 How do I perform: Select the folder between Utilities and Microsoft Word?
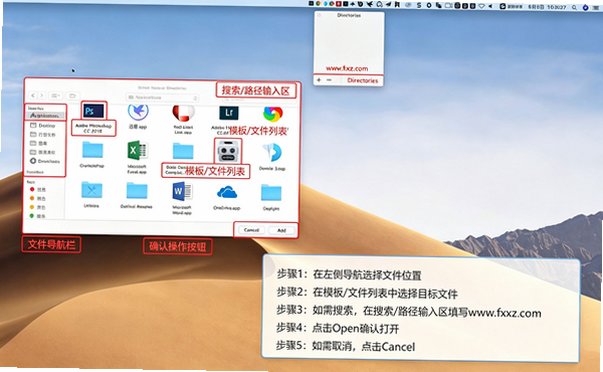137,191
